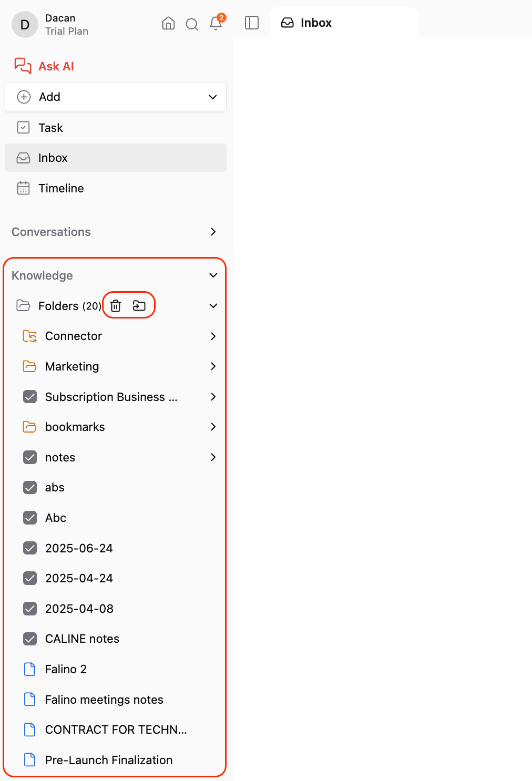The width and height of the screenshot is (532, 781).
Task: Click the Marketing folder icon
Action: [x=29, y=366]
